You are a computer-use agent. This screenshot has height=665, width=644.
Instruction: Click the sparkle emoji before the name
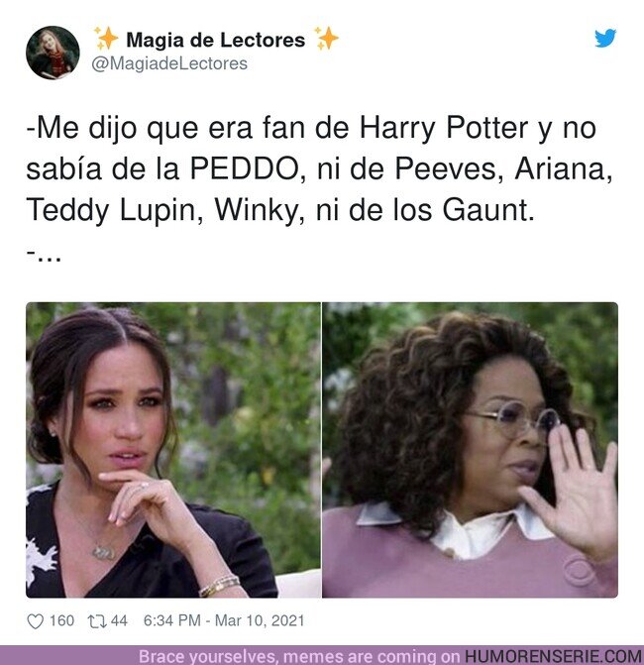tap(106, 39)
